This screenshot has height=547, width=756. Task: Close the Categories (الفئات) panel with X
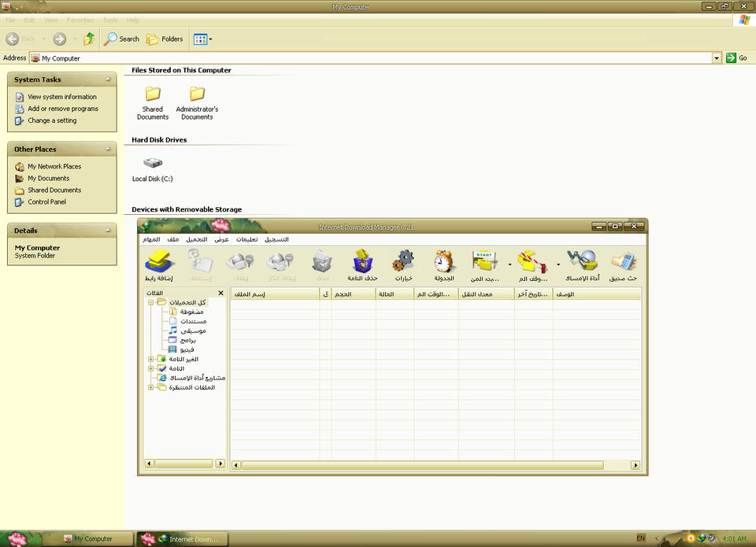pyautogui.click(x=220, y=293)
